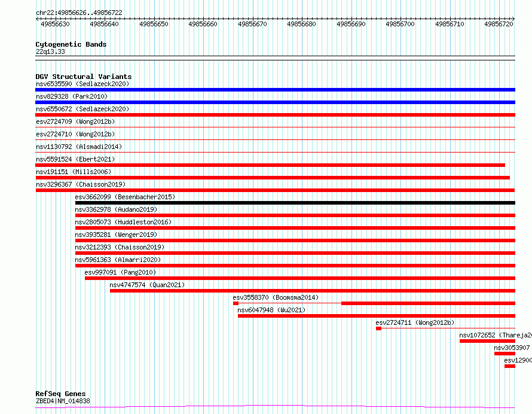The height and width of the screenshot is (414, 532).
Task: Click esv997091 (Pang2010) label
Action: point(120,272)
